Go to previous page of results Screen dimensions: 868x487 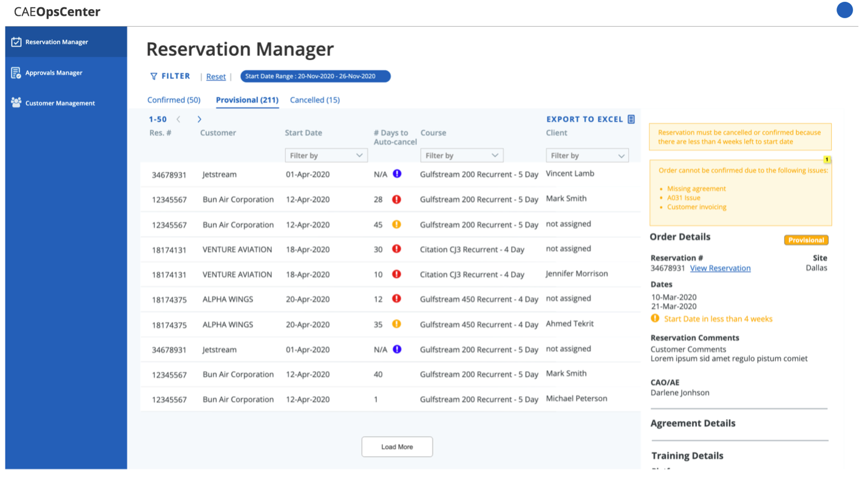[x=178, y=119]
